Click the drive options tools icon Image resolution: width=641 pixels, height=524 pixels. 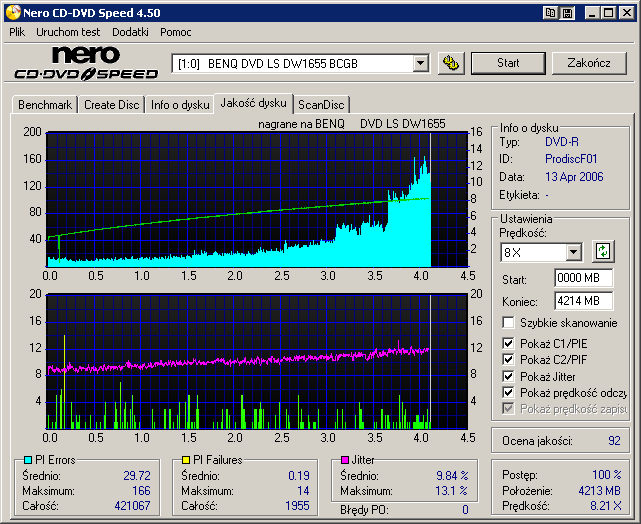tap(451, 63)
